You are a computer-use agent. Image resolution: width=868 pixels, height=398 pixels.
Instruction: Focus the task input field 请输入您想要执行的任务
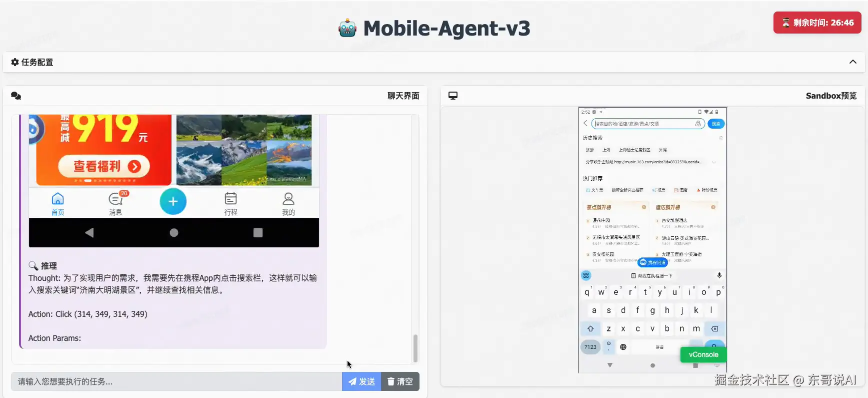(176, 381)
